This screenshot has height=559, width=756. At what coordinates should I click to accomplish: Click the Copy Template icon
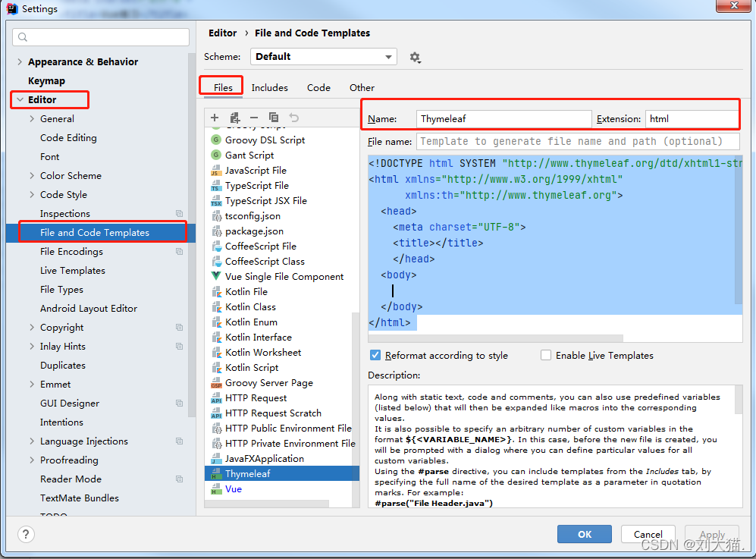(x=274, y=118)
